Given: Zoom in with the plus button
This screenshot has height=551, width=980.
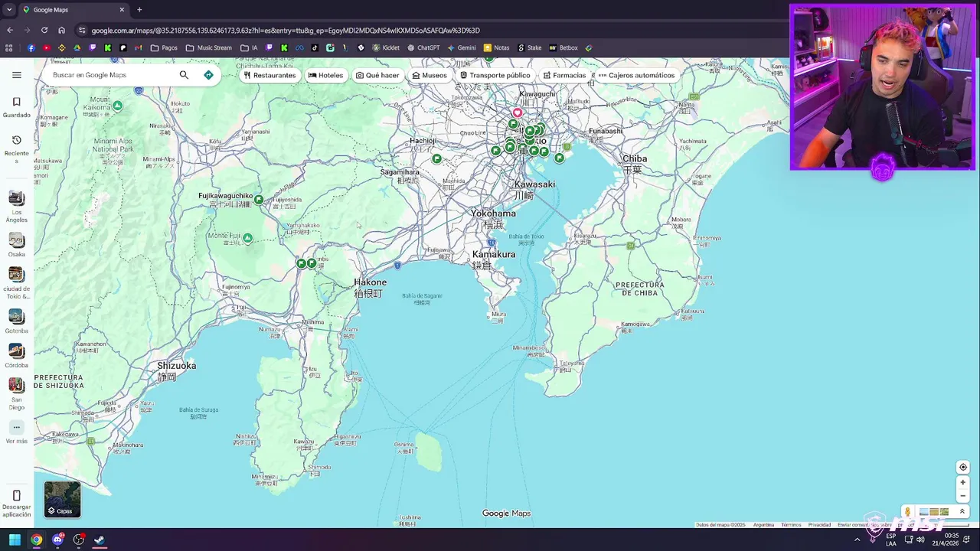Looking at the screenshot, I should [963, 482].
